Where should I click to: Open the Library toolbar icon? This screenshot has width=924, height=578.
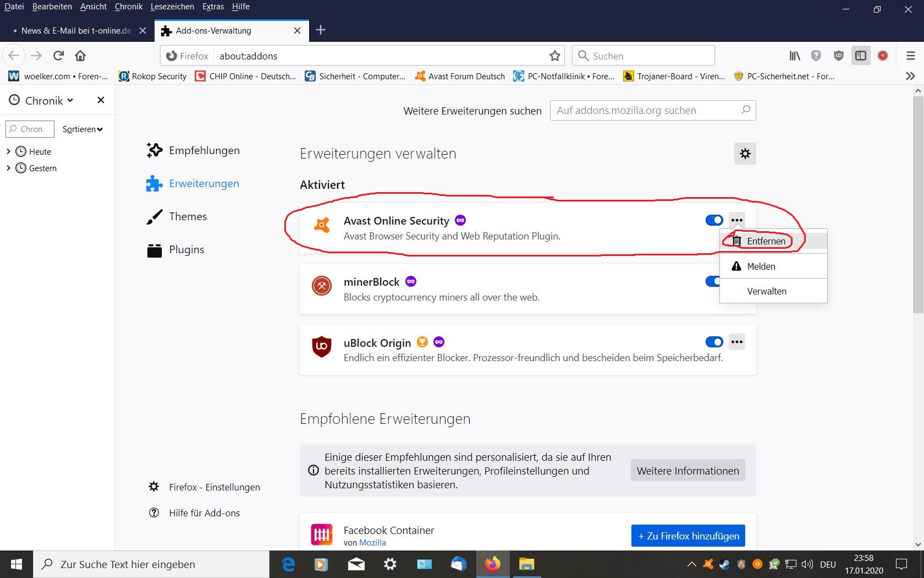click(795, 56)
